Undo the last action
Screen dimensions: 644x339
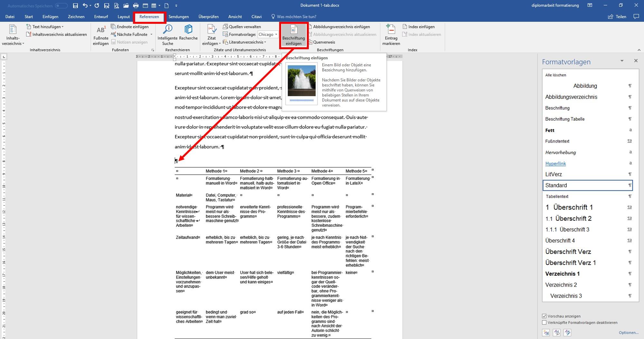[85, 5]
